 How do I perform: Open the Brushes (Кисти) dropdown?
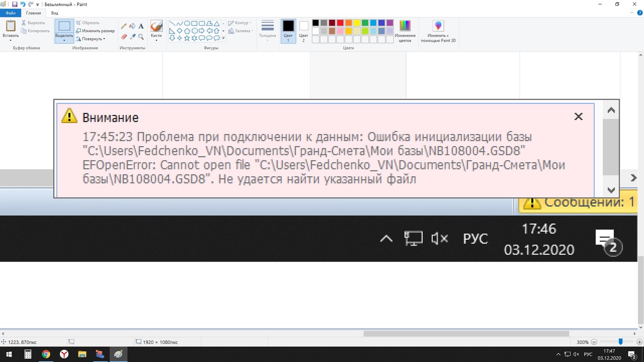[x=156, y=31]
